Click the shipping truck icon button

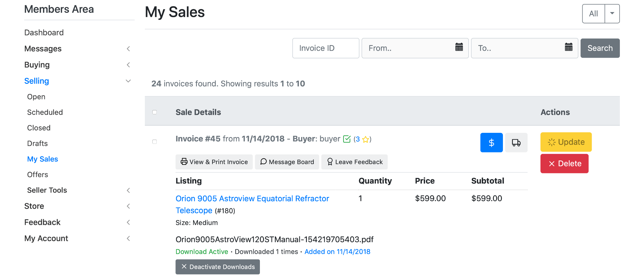[x=516, y=142]
